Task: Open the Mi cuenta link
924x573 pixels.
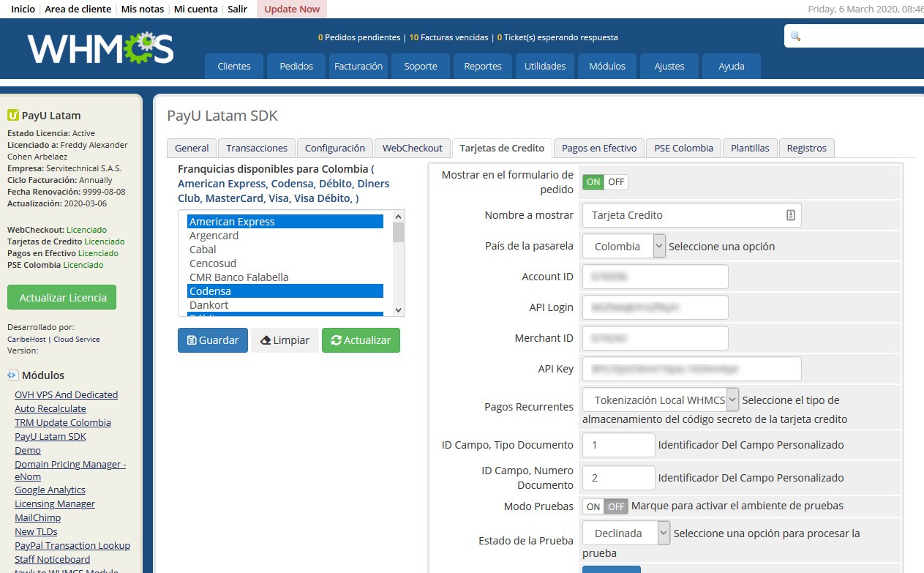Action: point(195,9)
